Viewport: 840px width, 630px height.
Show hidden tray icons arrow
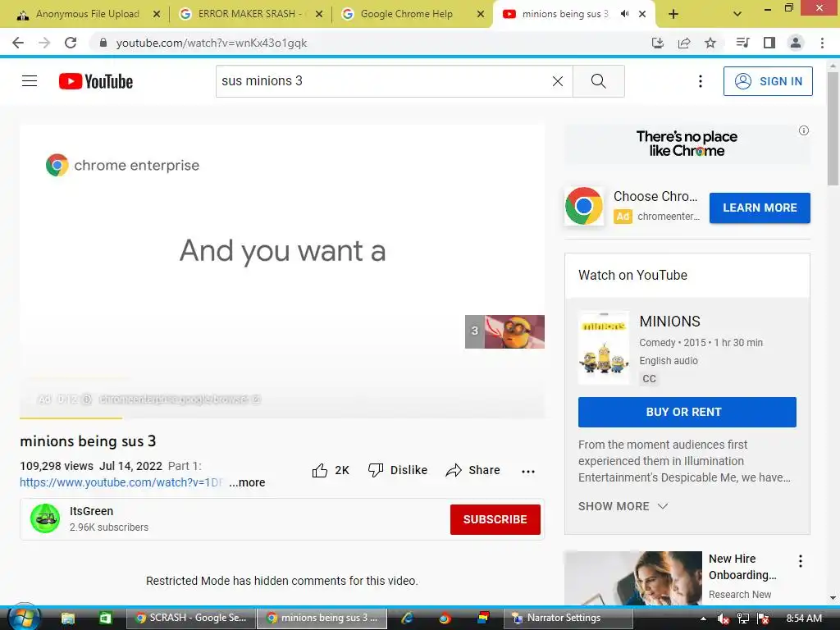coord(703,619)
